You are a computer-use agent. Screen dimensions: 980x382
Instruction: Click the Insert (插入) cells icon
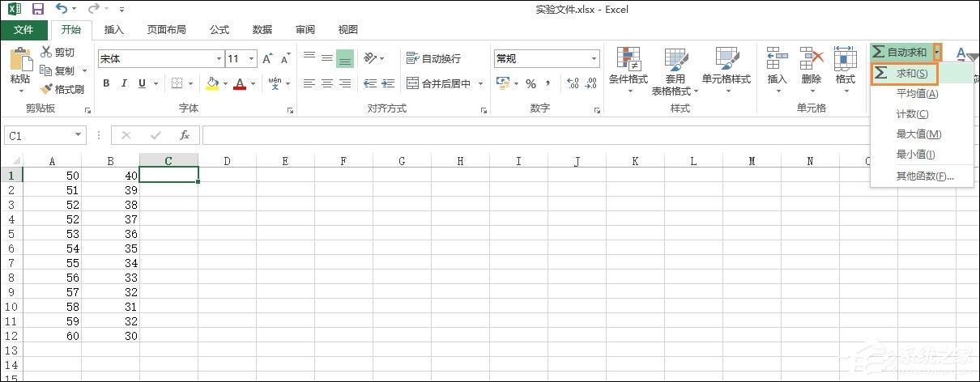778,58
